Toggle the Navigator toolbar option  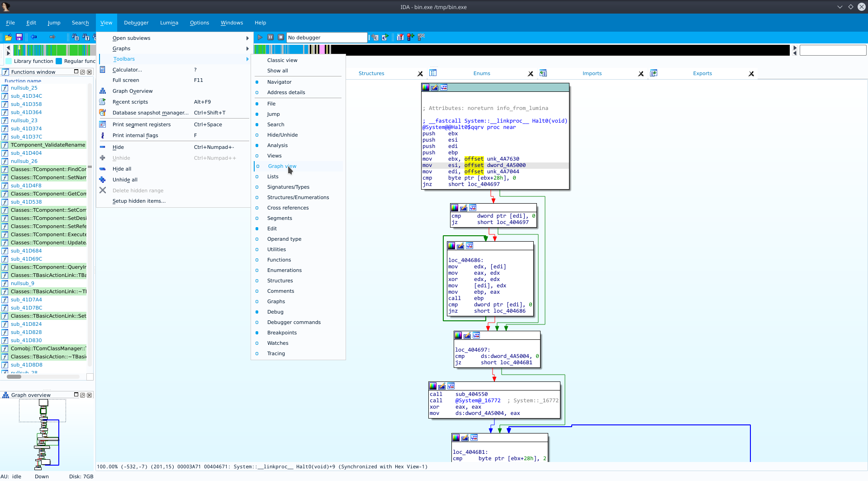click(298, 82)
